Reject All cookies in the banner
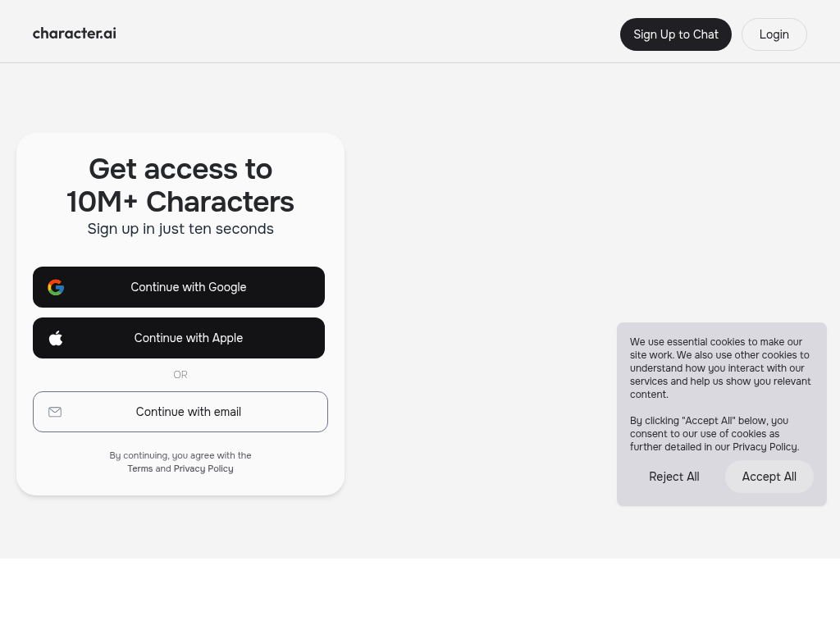 coord(674,477)
